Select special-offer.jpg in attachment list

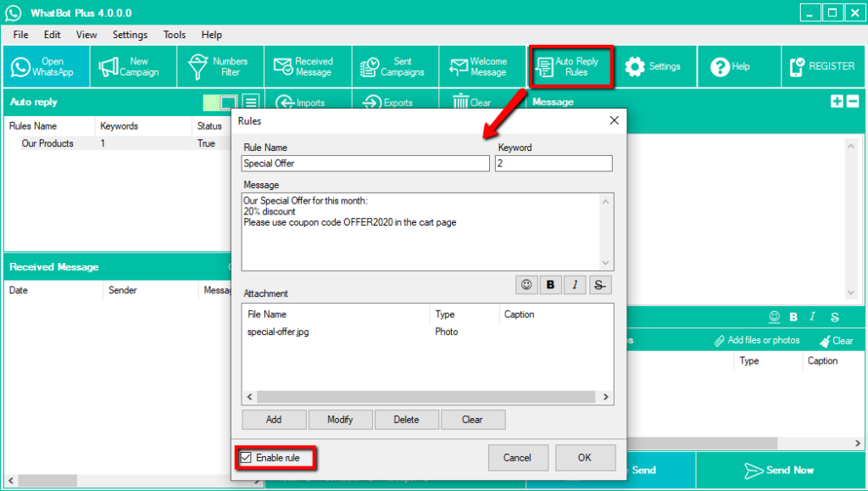278,332
